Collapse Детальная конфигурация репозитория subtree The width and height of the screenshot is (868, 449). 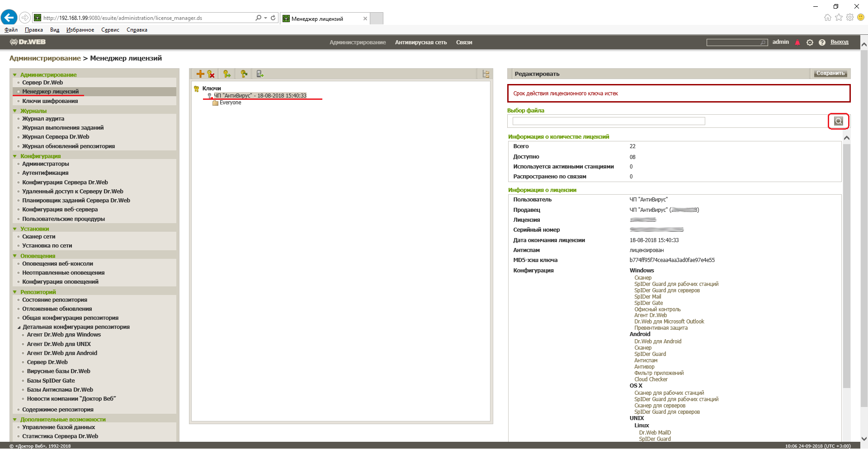click(19, 327)
